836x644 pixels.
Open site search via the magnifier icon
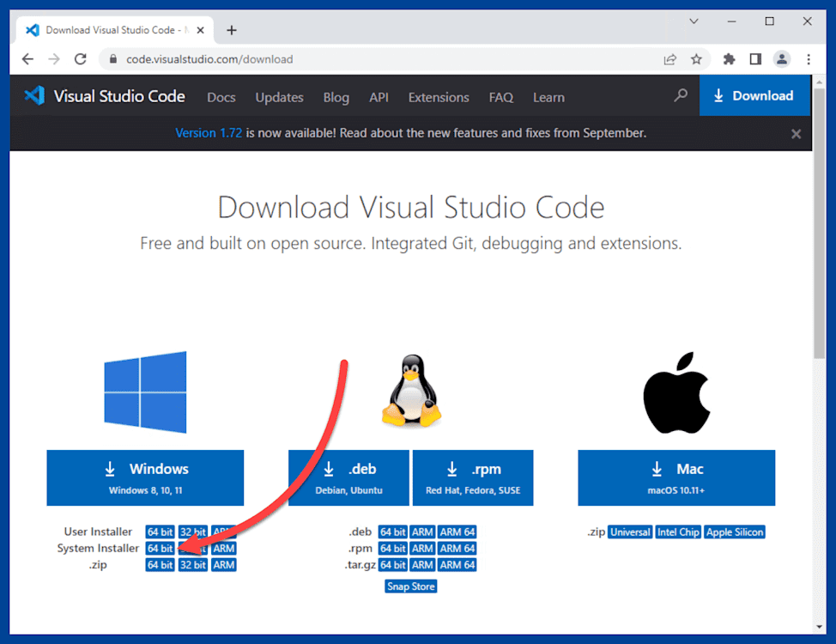(x=680, y=96)
